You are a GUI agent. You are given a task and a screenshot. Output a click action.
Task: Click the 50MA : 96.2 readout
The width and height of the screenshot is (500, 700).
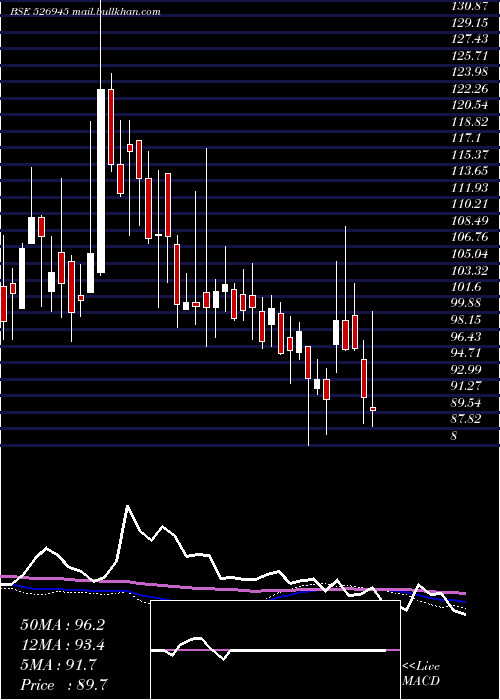coord(62,625)
